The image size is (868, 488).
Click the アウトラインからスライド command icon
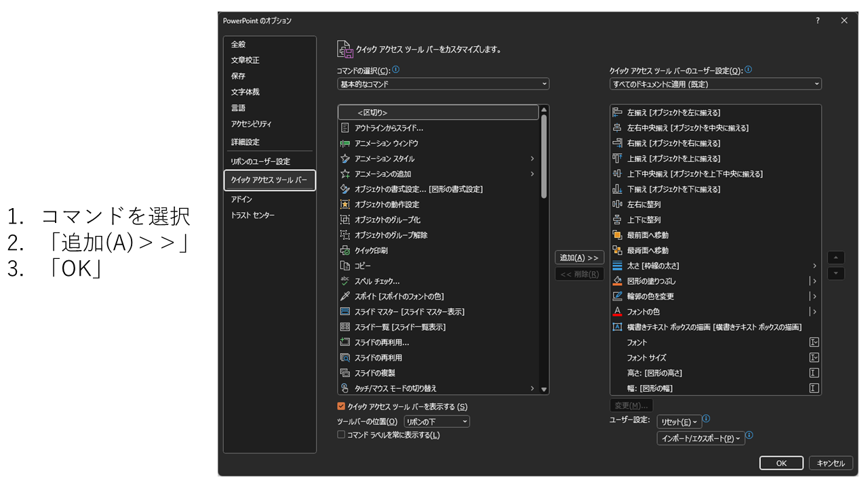344,127
